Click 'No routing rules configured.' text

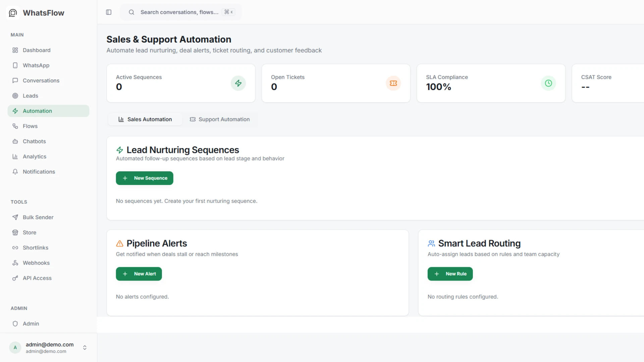click(x=463, y=297)
